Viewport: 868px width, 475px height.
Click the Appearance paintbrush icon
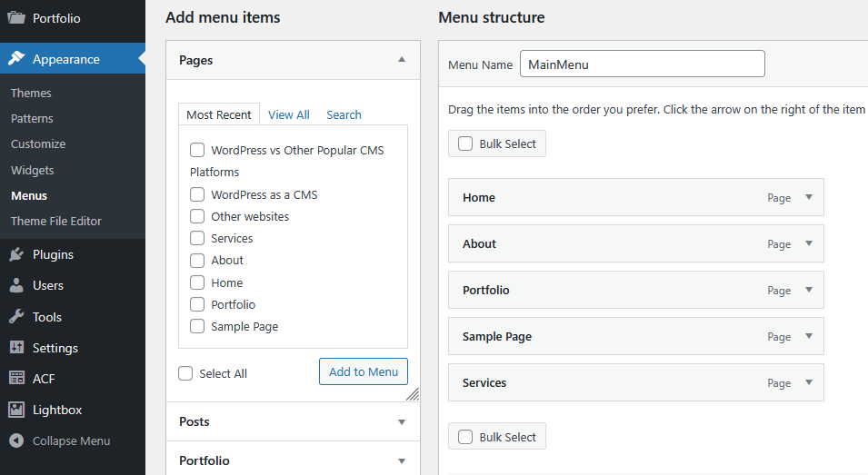point(16,59)
